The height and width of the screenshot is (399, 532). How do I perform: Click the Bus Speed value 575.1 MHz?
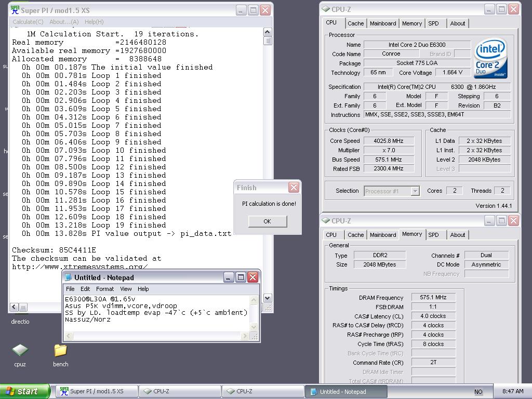389,159
